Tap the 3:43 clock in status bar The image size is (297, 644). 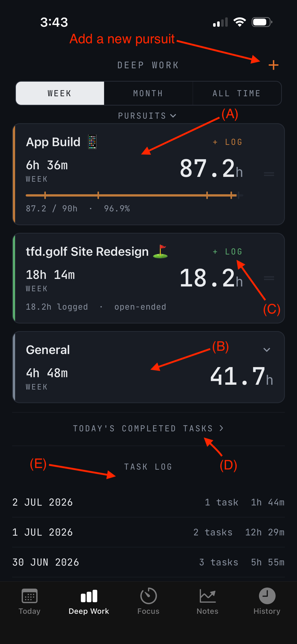(x=54, y=22)
